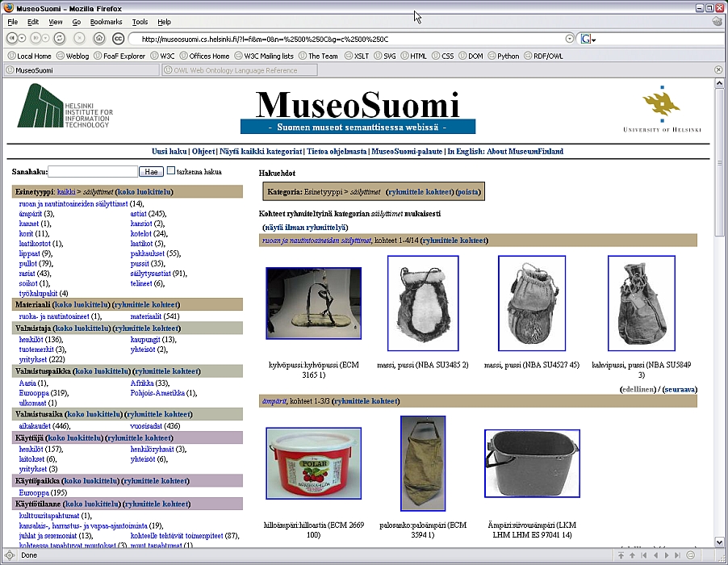Click the Helsinki Institute for Information Technology logo
728x565 pixels.
(x=66, y=106)
